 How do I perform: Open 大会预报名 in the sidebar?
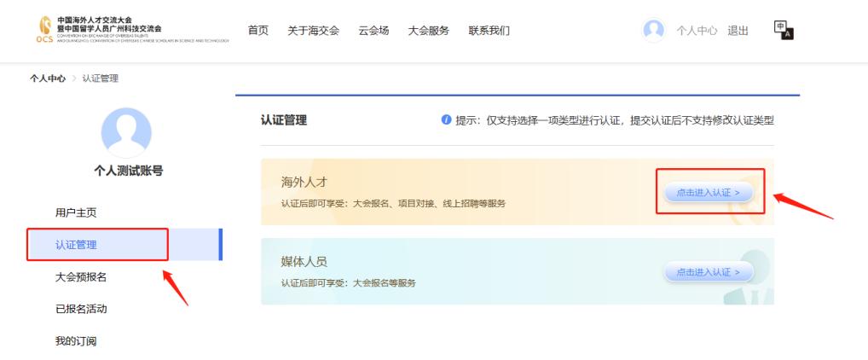(x=81, y=276)
